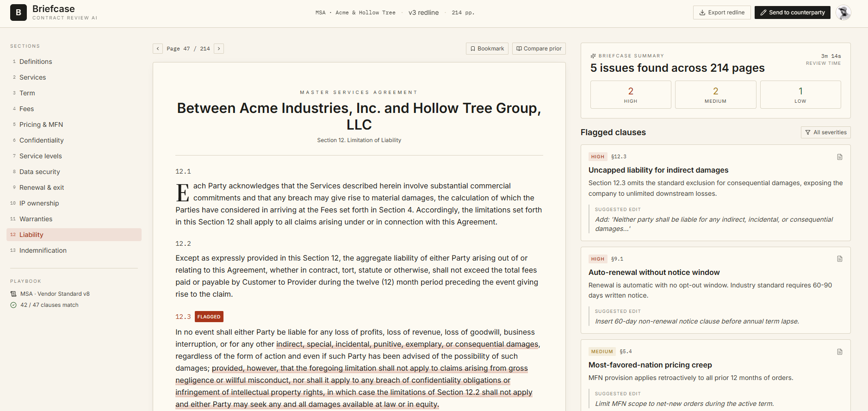Export the redline document
Image resolution: width=868 pixels, height=411 pixels.
pos(722,12)
